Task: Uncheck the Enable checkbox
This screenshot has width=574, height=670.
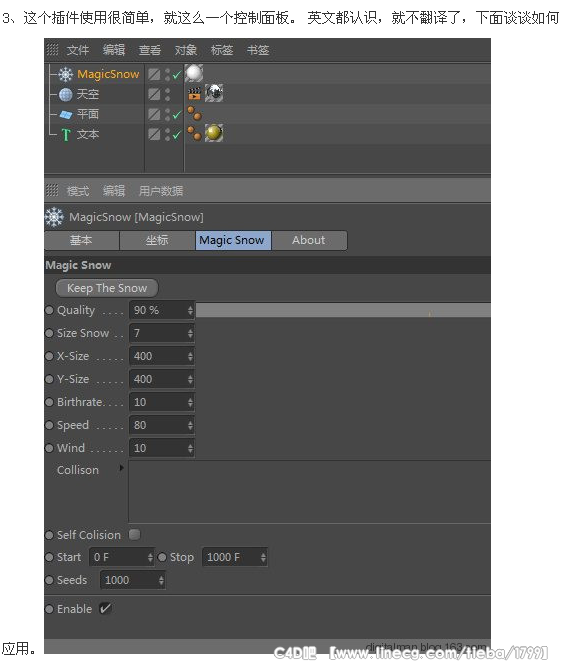Action: (x=105, y=608)
